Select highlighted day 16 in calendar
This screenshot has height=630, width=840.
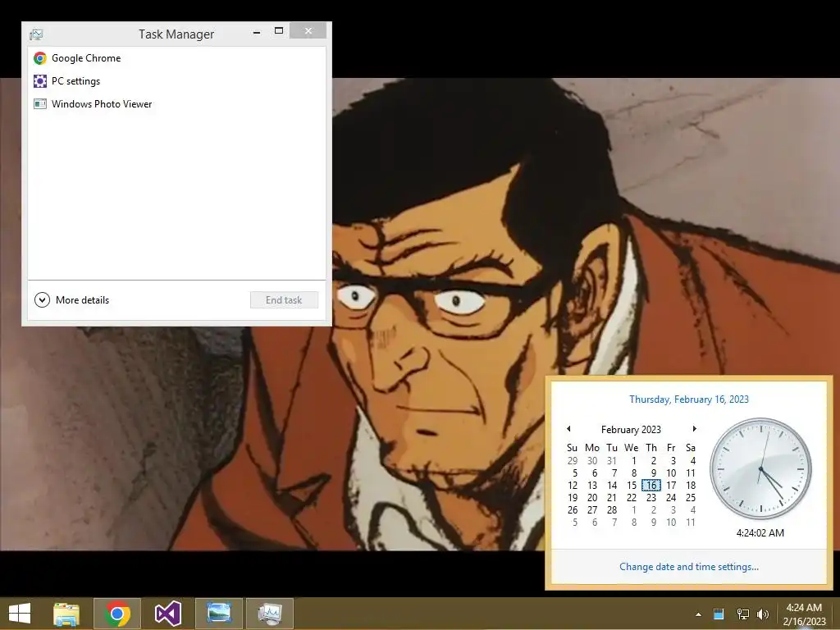651,486
